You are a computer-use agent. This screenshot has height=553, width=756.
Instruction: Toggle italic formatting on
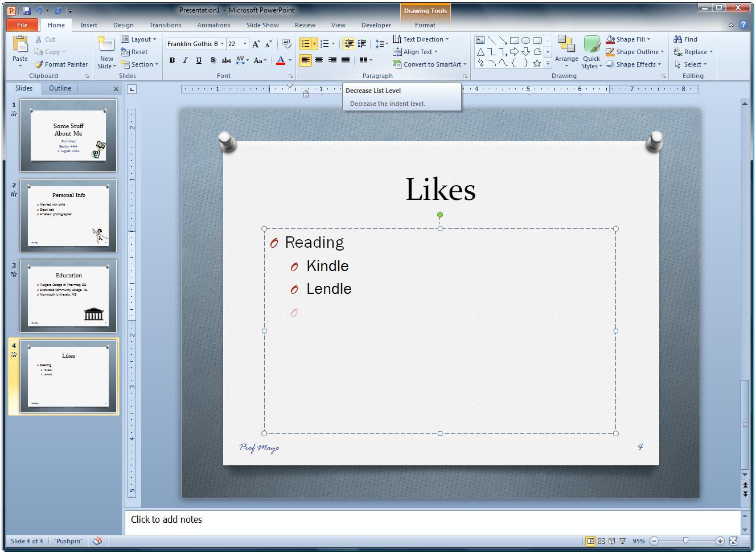click(x=184, y=60)
